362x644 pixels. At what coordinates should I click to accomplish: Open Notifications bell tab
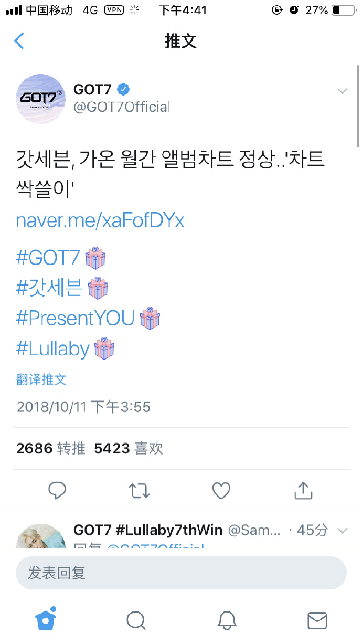click(x=226, y=620)
